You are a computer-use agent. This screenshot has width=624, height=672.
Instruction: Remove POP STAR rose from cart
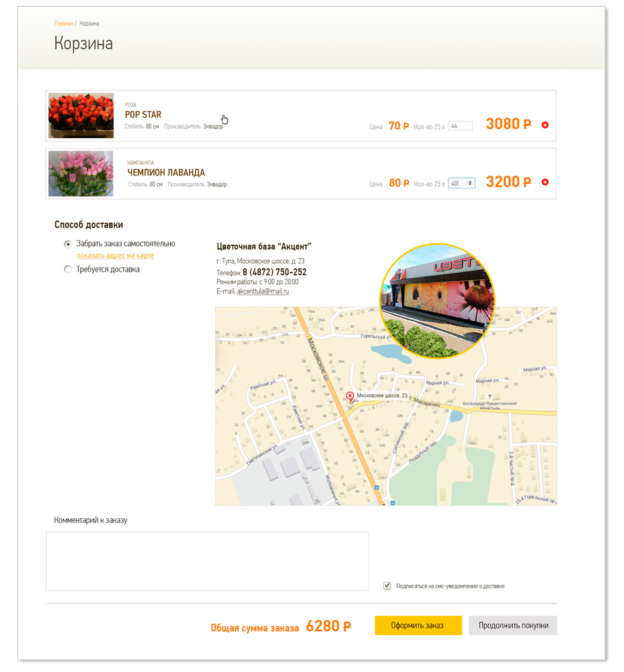[545, 125]
